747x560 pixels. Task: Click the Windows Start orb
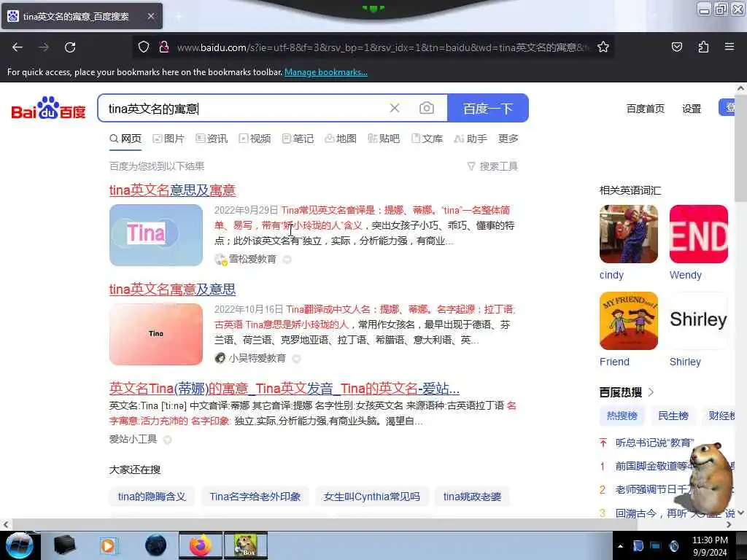18,545
